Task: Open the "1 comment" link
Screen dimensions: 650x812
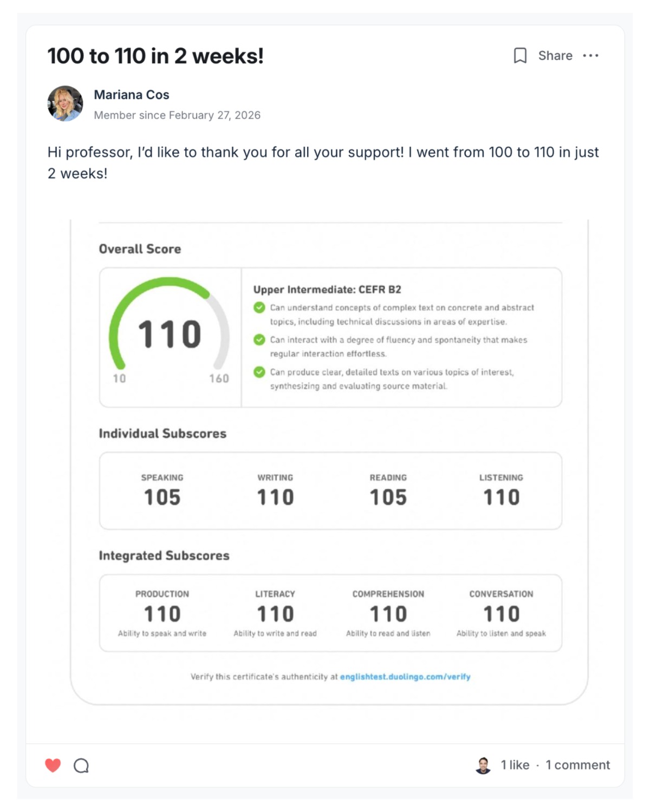Action: tap(577, 765)
